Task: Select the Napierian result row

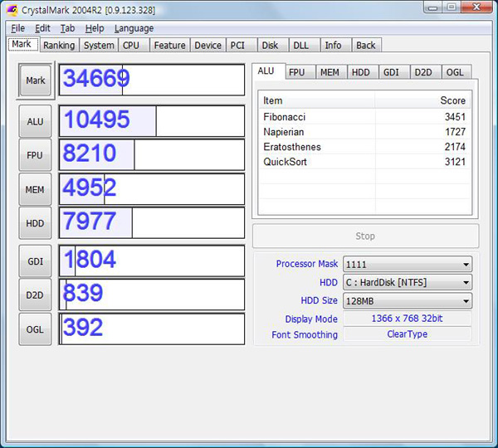Action: (364, 132)
